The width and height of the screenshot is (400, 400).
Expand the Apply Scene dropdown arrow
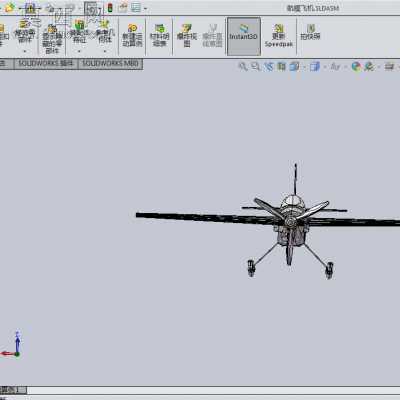point(379,67)
